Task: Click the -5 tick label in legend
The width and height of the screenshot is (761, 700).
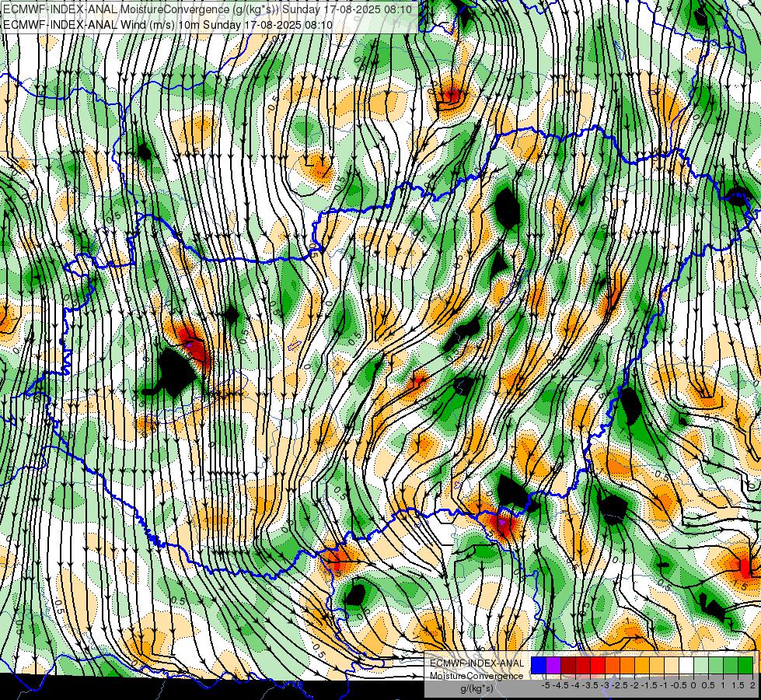Action: coord(546,685)
